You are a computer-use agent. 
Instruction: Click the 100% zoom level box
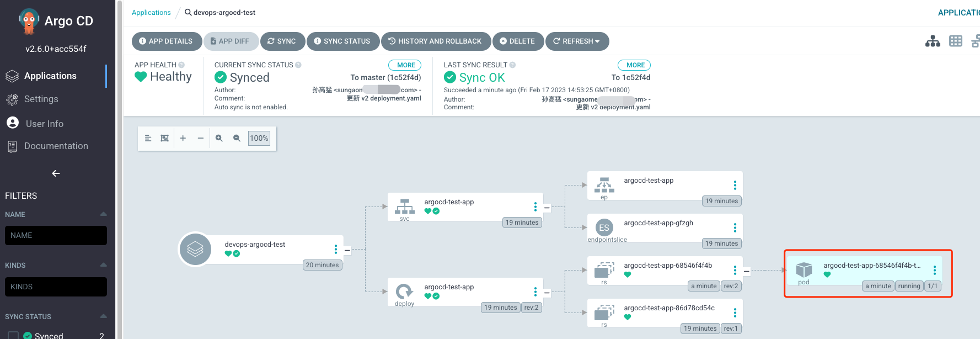point(259,139)
